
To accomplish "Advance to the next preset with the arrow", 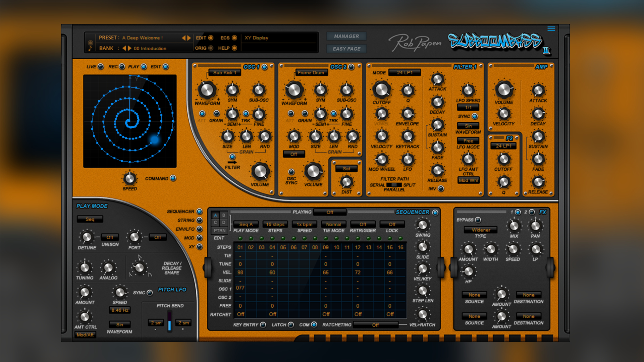I will tap(190, 38).
